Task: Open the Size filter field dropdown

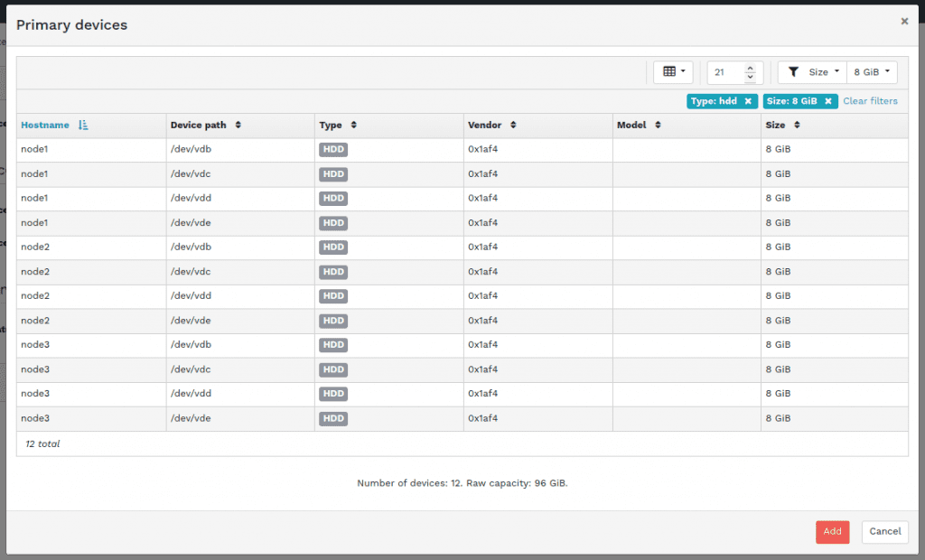Action: pyautogui.click(x=812, y=72)
